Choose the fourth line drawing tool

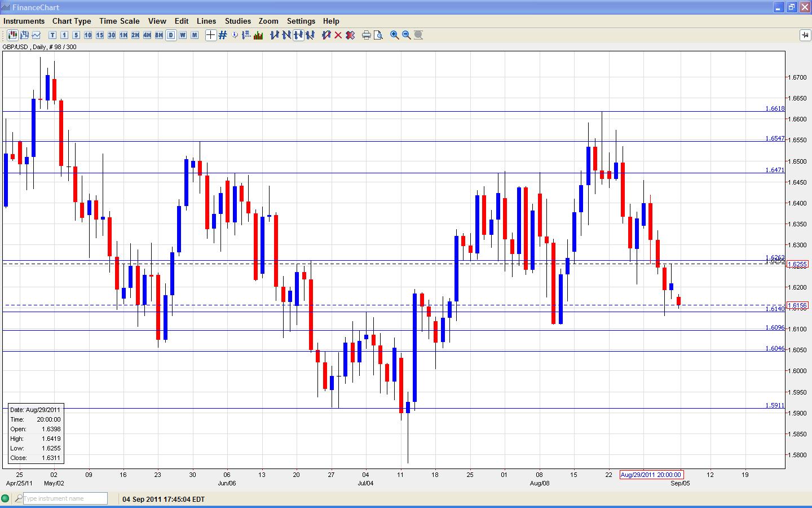(310, 35)
